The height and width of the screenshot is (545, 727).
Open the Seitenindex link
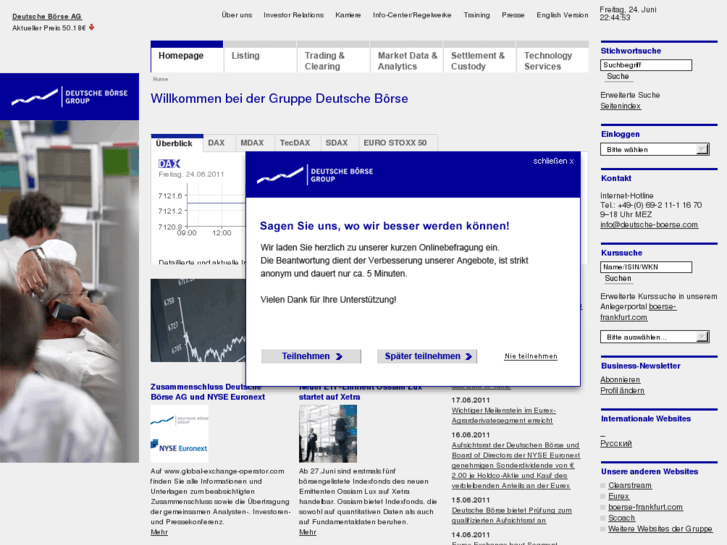point(620,106)
